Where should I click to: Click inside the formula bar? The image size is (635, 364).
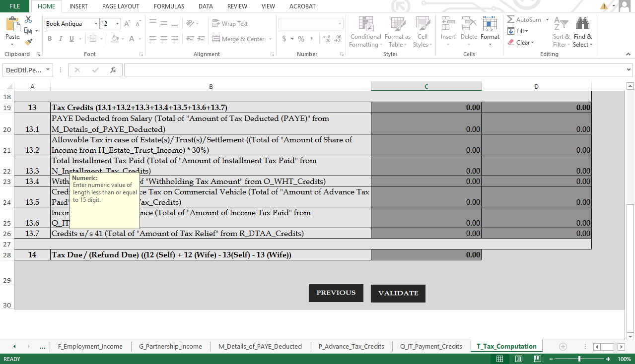click(x=348, y=69)
